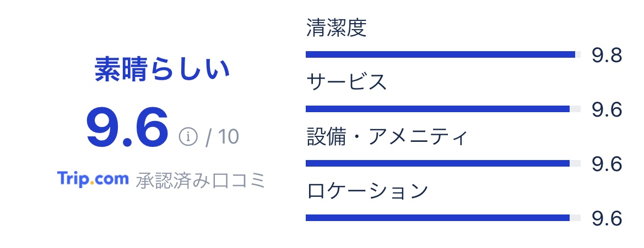This screenshot has width=644, height=248.
Task: Click the info icon beside 9.6 score
Action: 188,136
